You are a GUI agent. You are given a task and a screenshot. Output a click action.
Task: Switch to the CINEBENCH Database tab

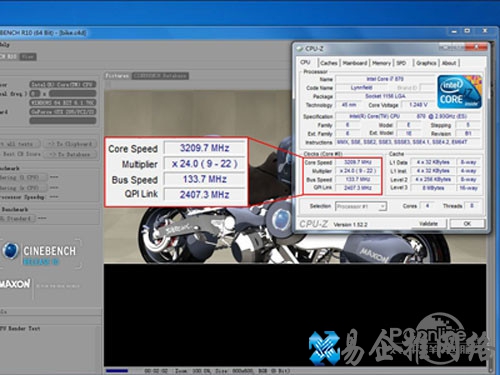click(x=160, y=76)
